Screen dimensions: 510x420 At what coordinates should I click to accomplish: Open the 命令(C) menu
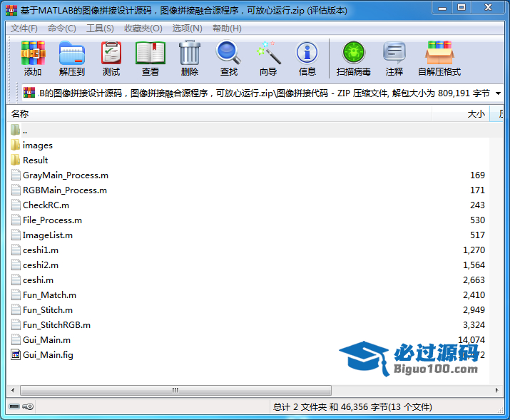pos(62,29)
